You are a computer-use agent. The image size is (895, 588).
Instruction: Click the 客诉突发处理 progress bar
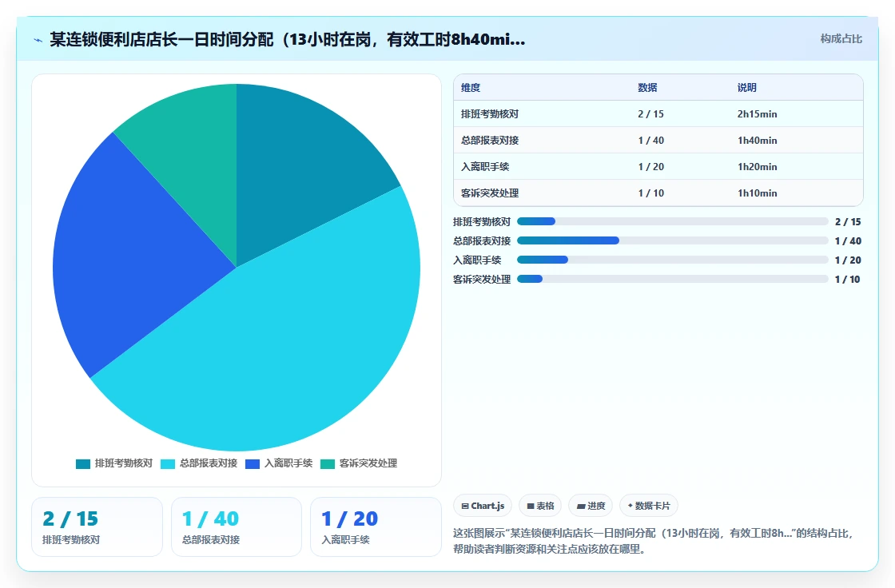[672, 279]
